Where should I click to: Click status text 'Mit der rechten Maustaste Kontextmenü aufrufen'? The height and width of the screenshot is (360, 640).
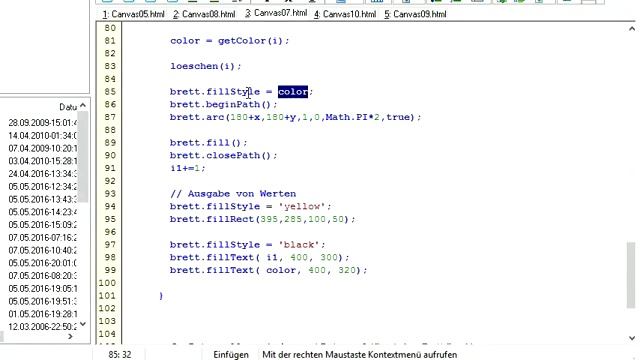360,355
